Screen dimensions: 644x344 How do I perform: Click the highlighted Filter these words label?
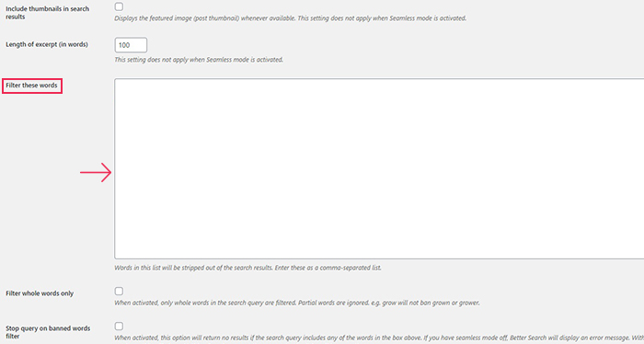[x=31, y=86]
